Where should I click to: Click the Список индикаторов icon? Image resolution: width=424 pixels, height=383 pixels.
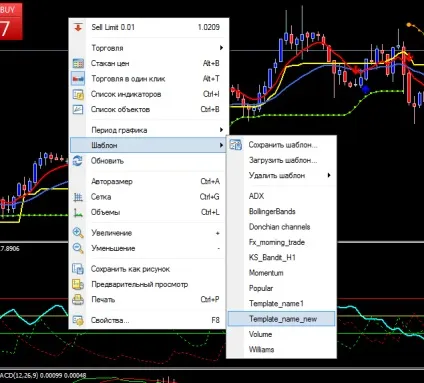click(x=78, y=94)
